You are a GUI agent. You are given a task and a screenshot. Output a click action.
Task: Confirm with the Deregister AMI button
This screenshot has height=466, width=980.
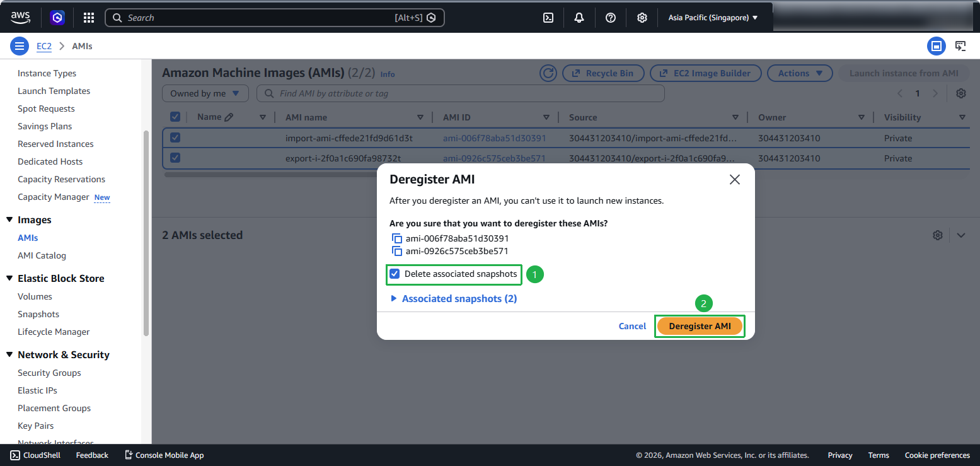point(700,326)
